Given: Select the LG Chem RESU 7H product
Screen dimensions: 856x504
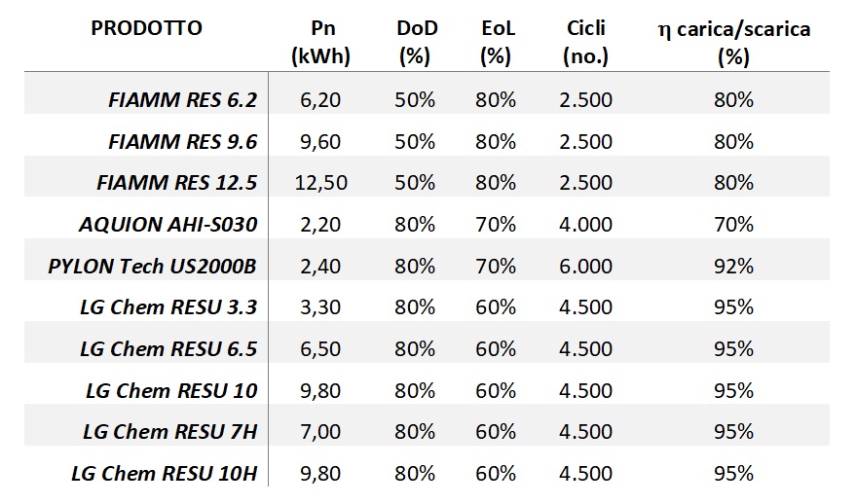Looking at the screenshot, I should 169,432.
